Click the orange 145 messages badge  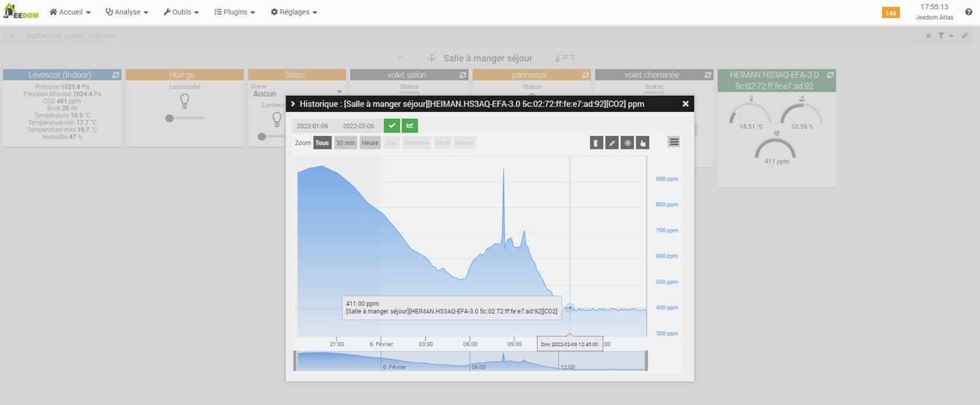tap(891, 13)
